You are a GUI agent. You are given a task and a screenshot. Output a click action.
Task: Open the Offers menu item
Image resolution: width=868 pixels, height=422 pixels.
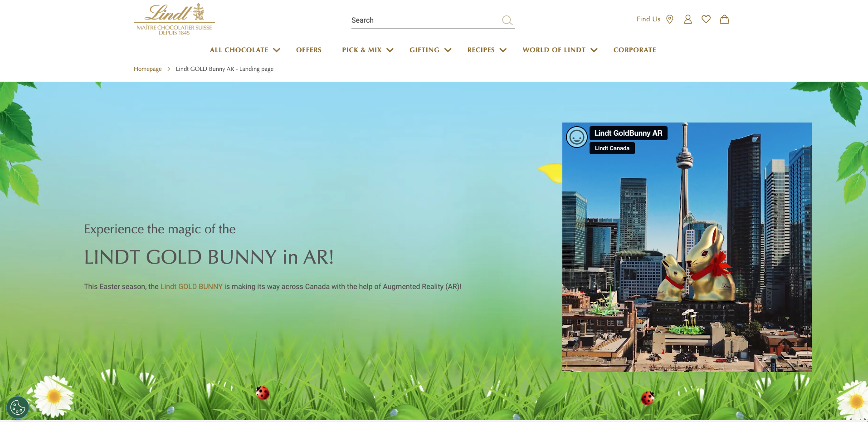(309, 50)
